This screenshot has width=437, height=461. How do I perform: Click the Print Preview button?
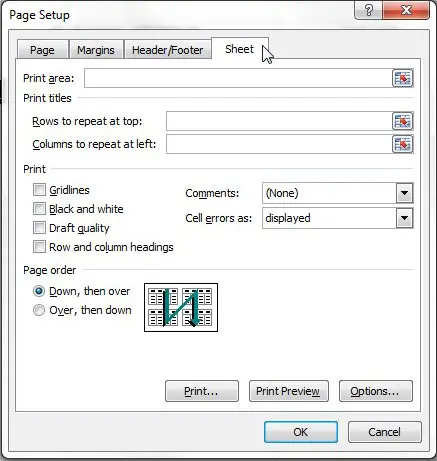point(289,391)
